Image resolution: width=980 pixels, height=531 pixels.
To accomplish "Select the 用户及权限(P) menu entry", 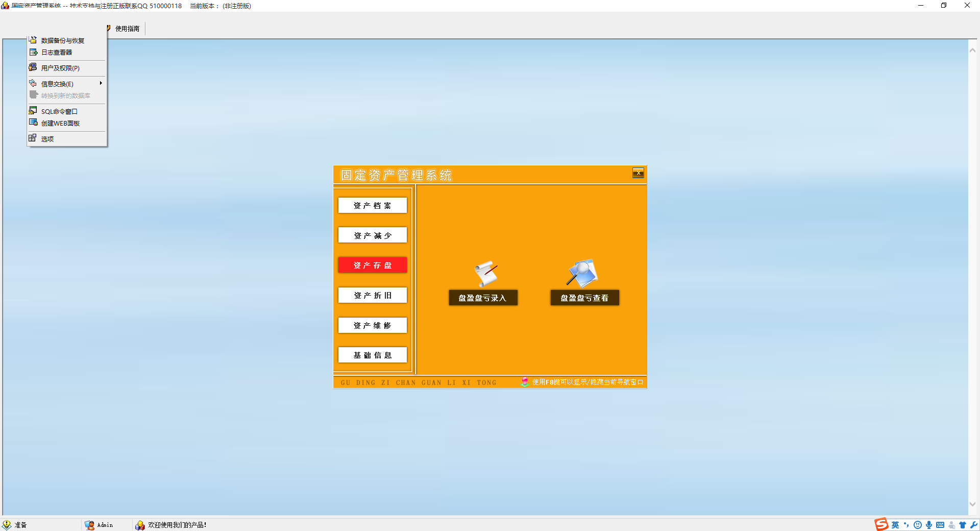I will (x=60, y=68).
